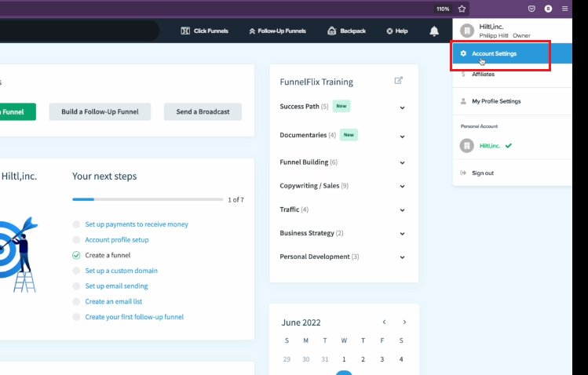Click the Send a Broadcast button
Screen dimensions: 588x375
tap(203, 111)
